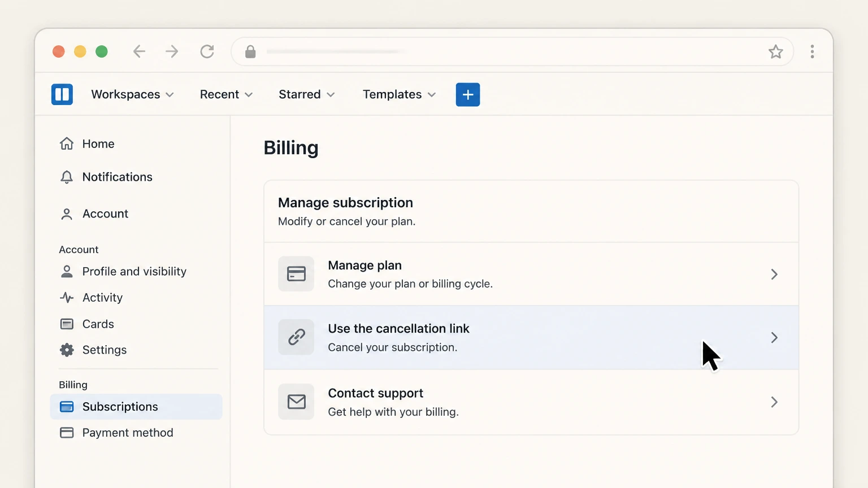Screen dimensions: 868x488
Task: Click the chevron on the cancellation link row
Action: (774, 338)
